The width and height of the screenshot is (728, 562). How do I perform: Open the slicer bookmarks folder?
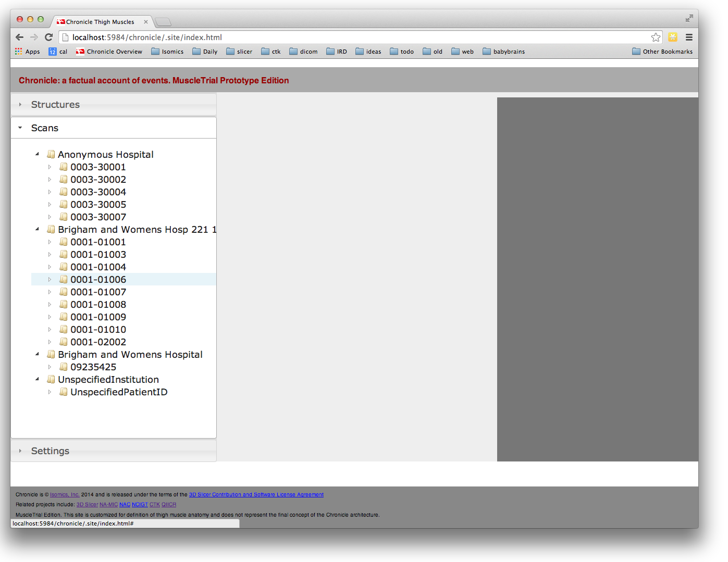tap(239, 52)
